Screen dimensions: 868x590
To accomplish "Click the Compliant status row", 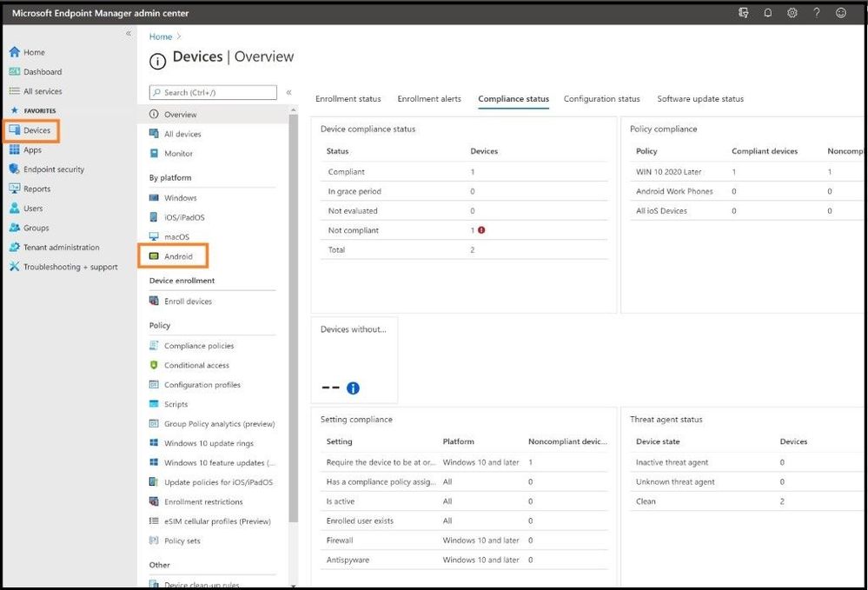I will 464,171.
